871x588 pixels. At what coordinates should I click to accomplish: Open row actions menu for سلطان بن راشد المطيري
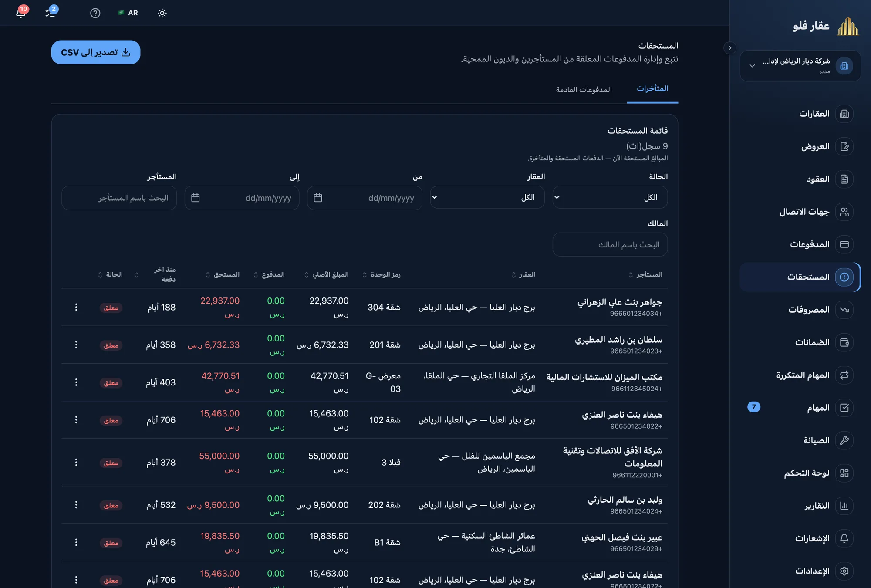coord(76,345)
